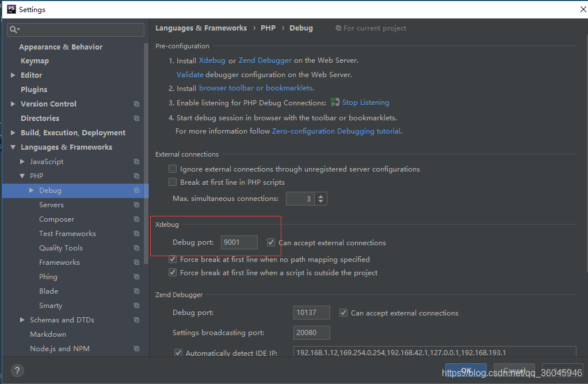The image size is (588, 384).
Task: Open the PHP breadcrumb at the top
Action: [268, 28]
